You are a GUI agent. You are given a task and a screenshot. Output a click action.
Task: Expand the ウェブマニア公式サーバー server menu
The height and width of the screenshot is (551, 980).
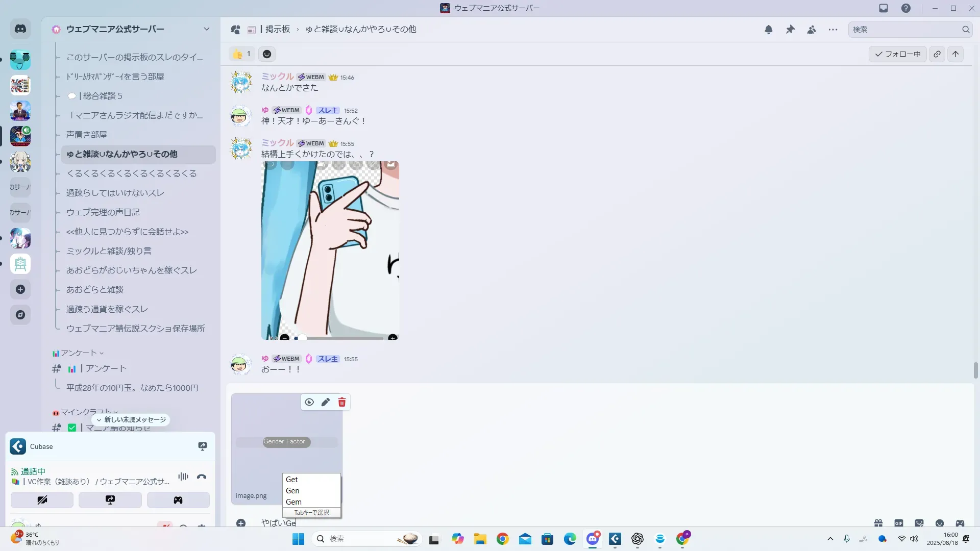tap(206, 29)
